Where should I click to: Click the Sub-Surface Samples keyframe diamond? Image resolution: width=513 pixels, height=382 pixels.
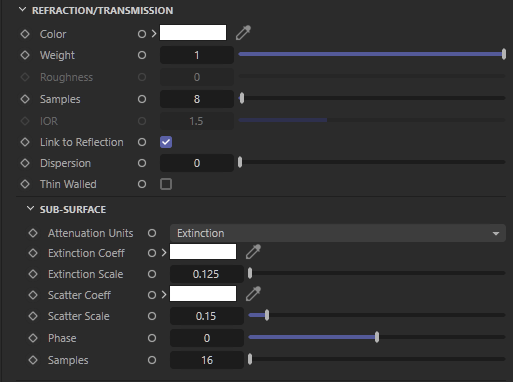33,360
